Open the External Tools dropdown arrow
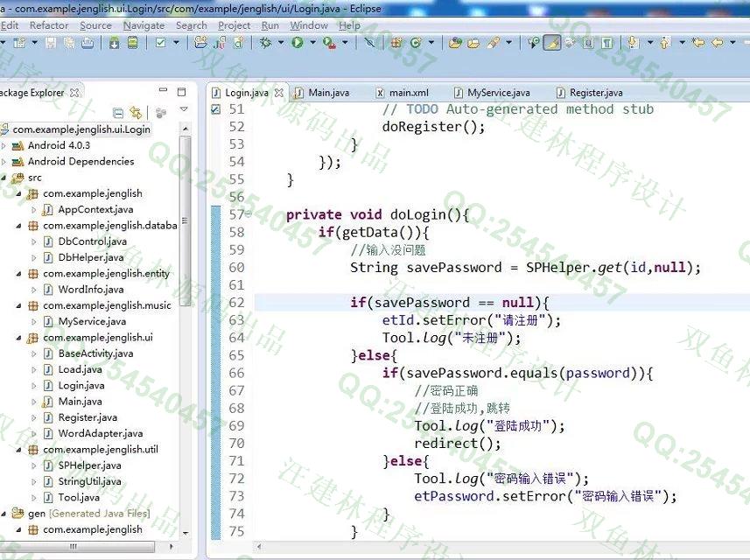This screenshot has width=750, height=560. (345, 43)
